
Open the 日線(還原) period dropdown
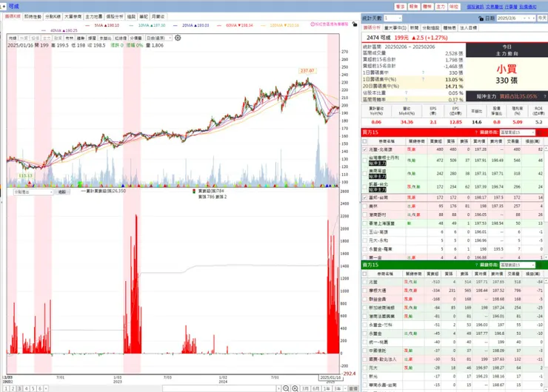[x=158, y=38]
